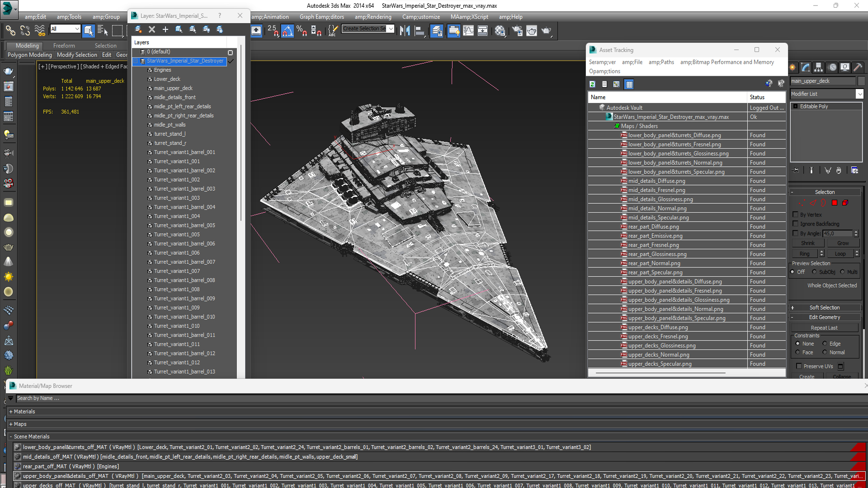Select the SubObj preview selection radio
This screenshot has width=868, height=488.
(814, 272)
